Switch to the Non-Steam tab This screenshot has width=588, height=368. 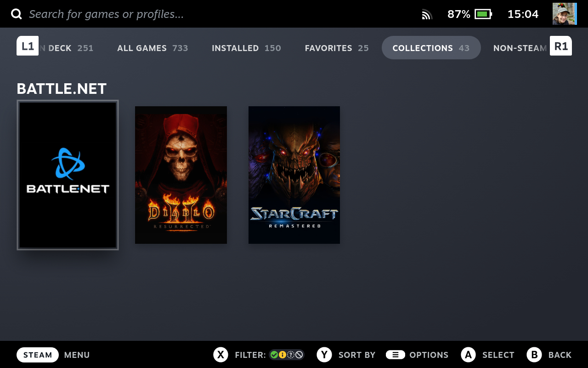[520, 48]
